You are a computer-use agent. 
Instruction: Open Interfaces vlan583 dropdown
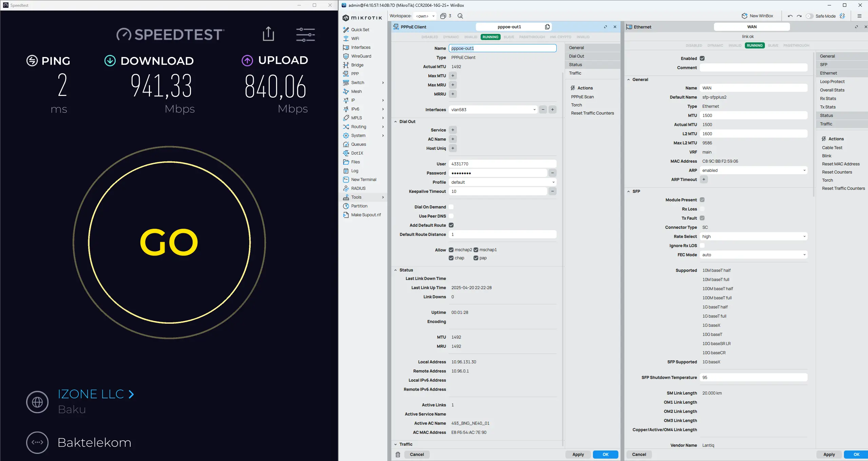[493, 109]
